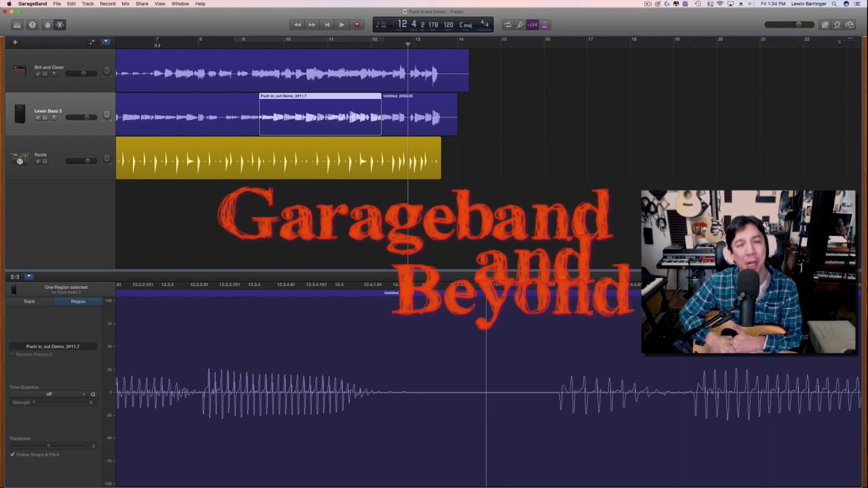Switch to the Track tab in editor

point(29,302)
